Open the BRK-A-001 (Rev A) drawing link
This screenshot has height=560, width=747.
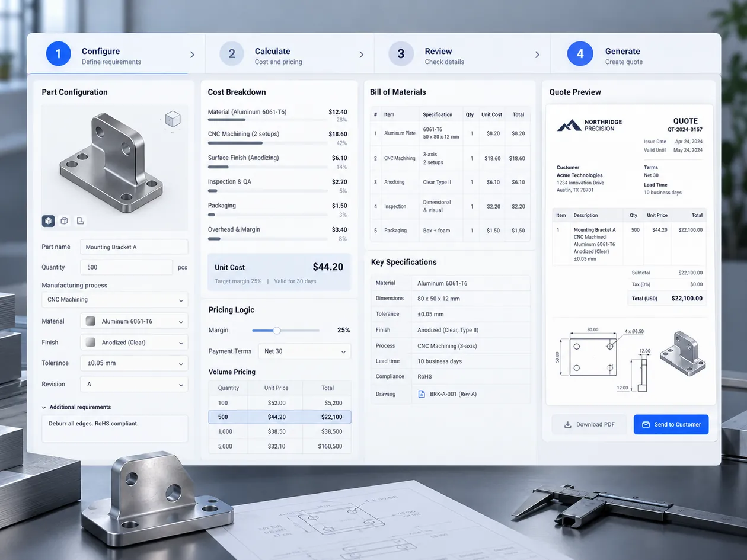(x=453, y=394)
